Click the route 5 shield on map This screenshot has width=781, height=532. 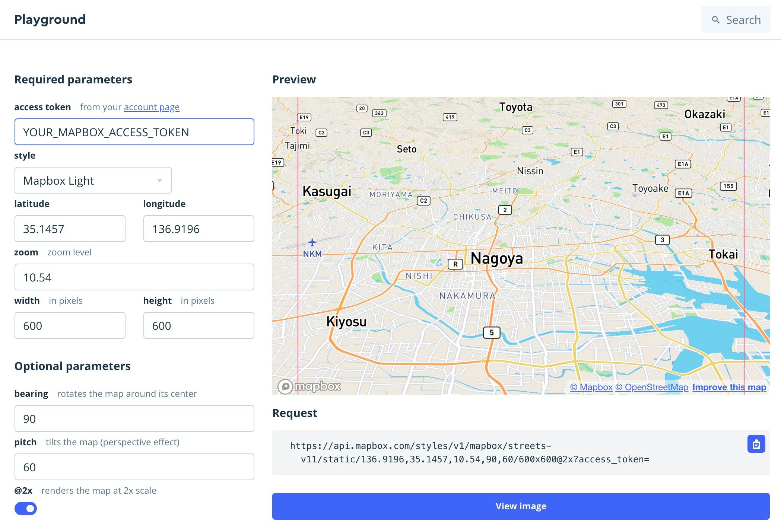pos(492,332)
